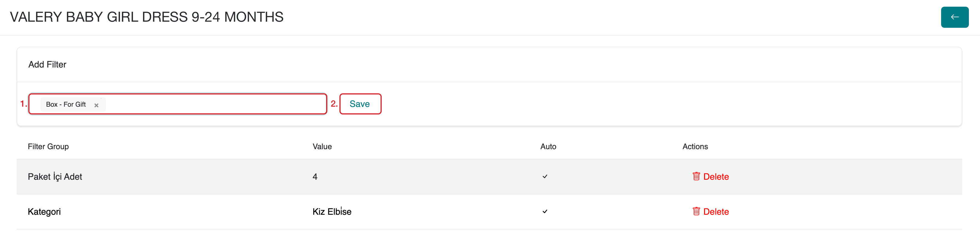Select the Paket İçi Adet cell

point(55,176)
